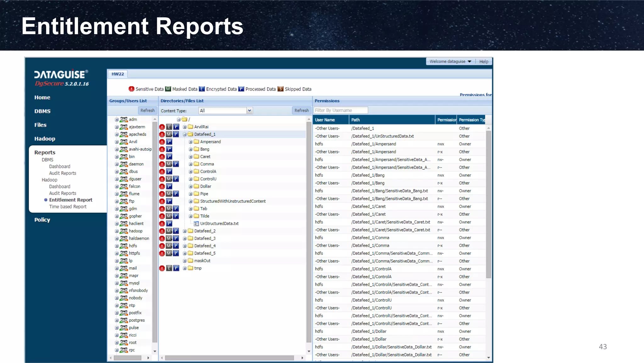Click the Permissions table vertical scrollbar
This screenshot has width=644, height=363.
[x=488, y=205]
